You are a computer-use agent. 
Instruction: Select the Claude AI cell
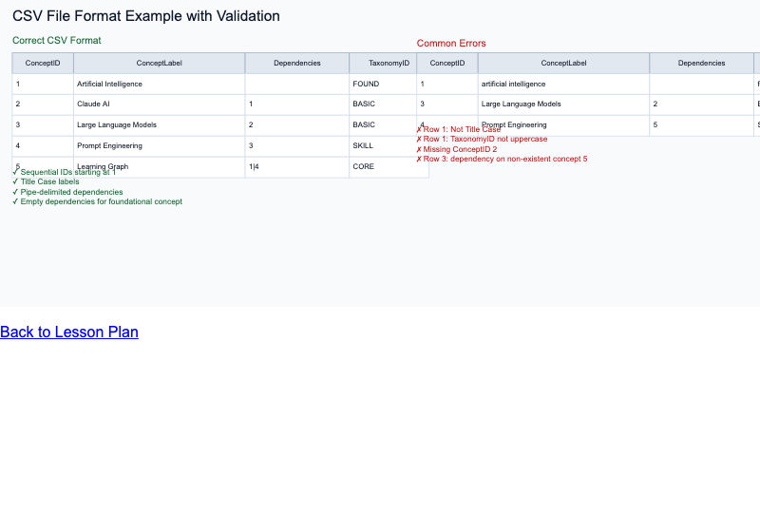pos(93,104)
